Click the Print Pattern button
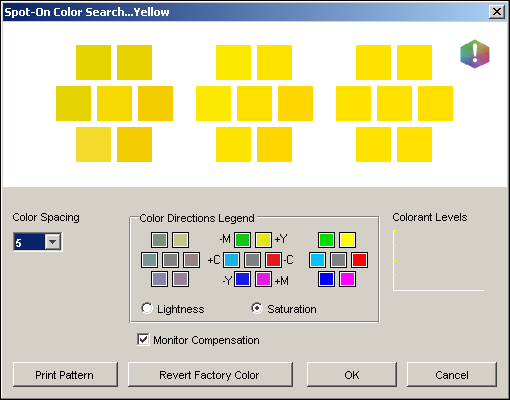Image resolution: width=510 pixels, height=400 pixels. tap(65, 375)
